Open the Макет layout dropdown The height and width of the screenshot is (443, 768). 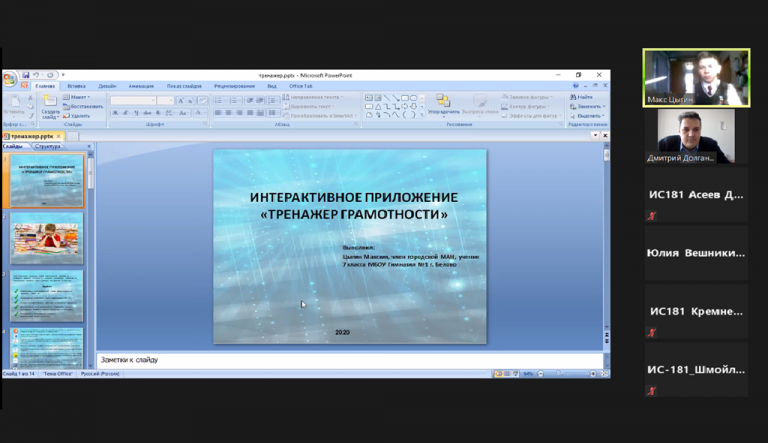pos(76,97)
